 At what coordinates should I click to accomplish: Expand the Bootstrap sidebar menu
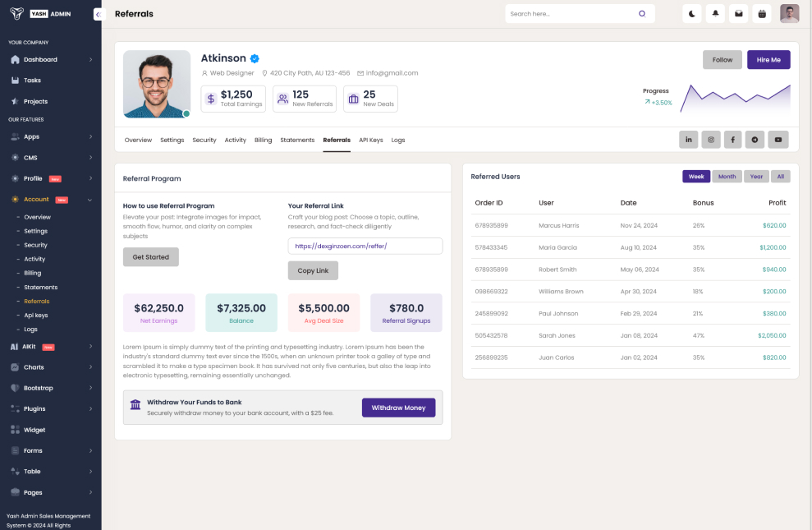(51, 388)
